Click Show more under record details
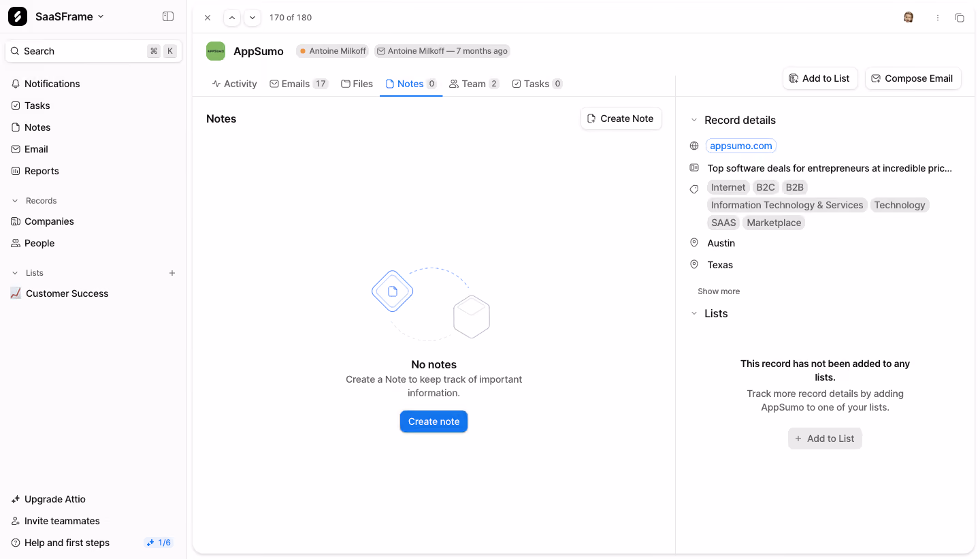The width and height of the screenshot is (980, 559). tap(719, 291)
